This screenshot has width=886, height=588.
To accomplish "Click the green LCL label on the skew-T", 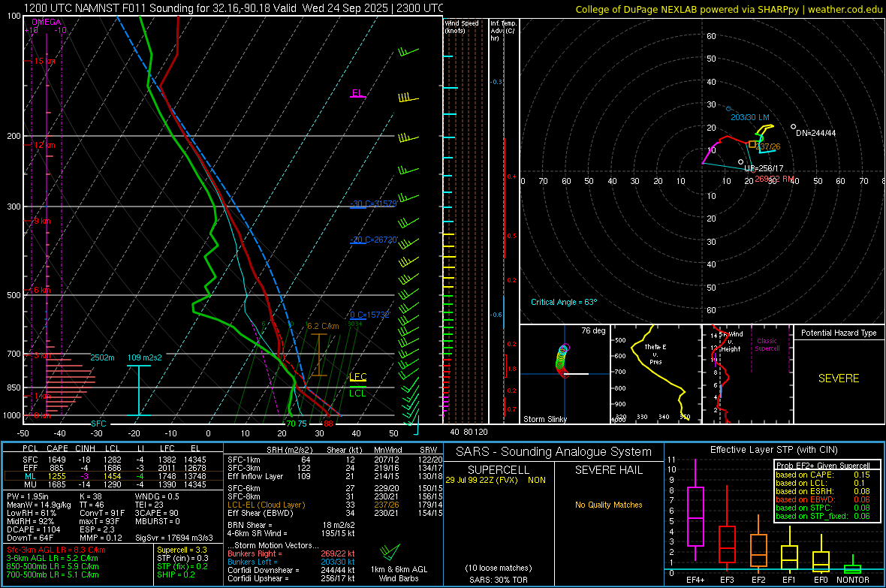I will pyautogui.click(x=357, y=394).
